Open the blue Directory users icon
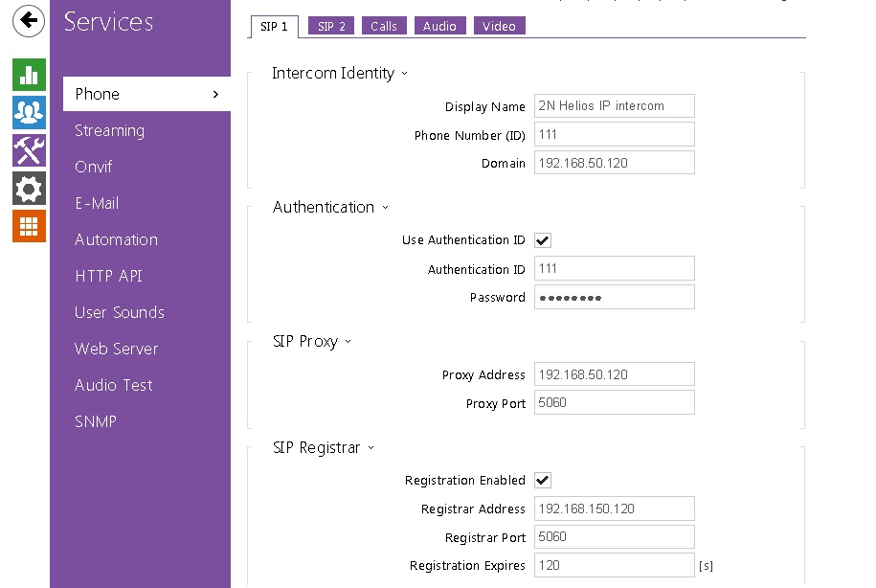Viewport: 876px width, 588px height. point(29,113)
